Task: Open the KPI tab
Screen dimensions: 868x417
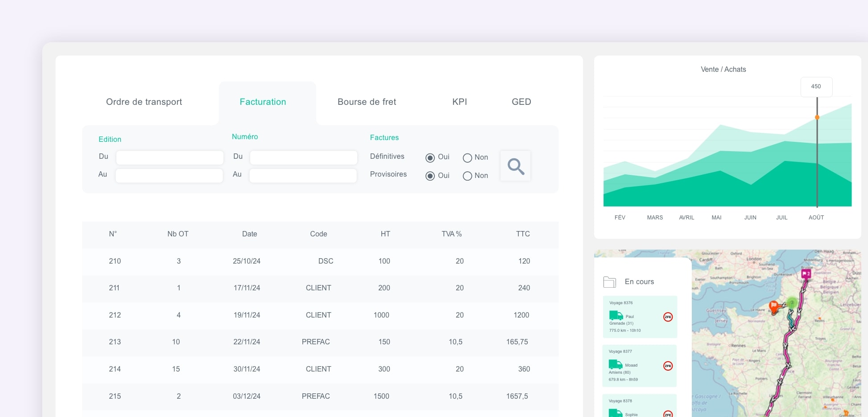Action: (x=459, y=102)
